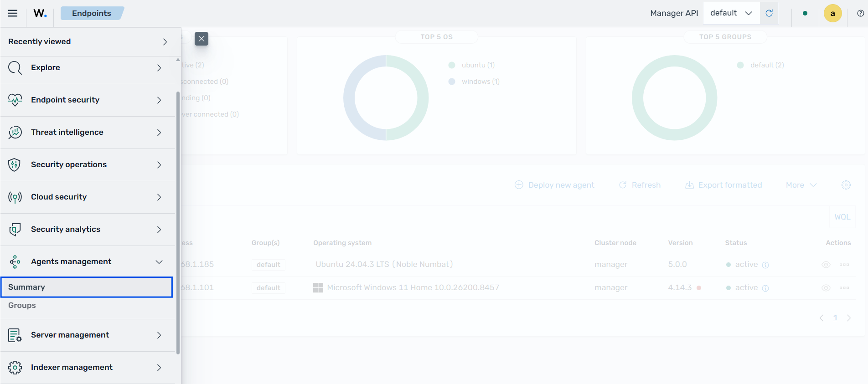
Task: Click the Security operations shield icon
Action: 15,165
